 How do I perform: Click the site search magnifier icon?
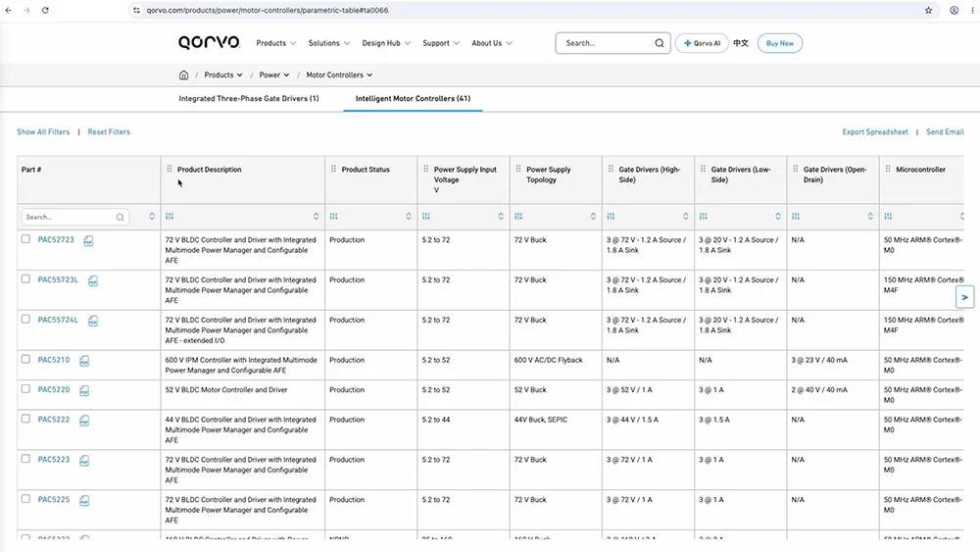coord(660,43)
